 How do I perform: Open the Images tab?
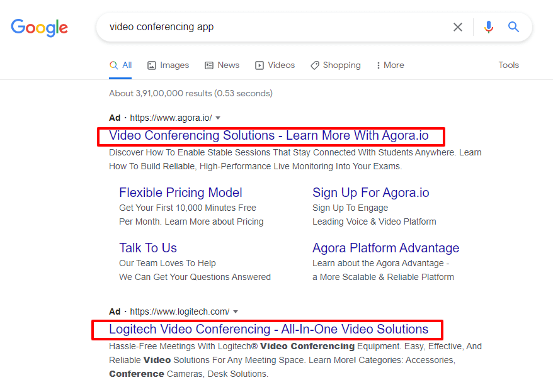(x=168, y=65)
